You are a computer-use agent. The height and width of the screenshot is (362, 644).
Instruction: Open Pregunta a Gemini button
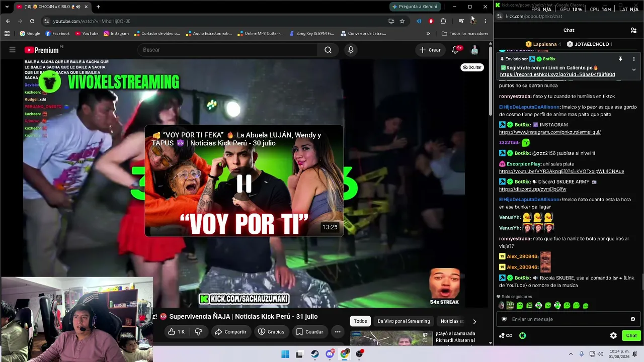(415, 7)
